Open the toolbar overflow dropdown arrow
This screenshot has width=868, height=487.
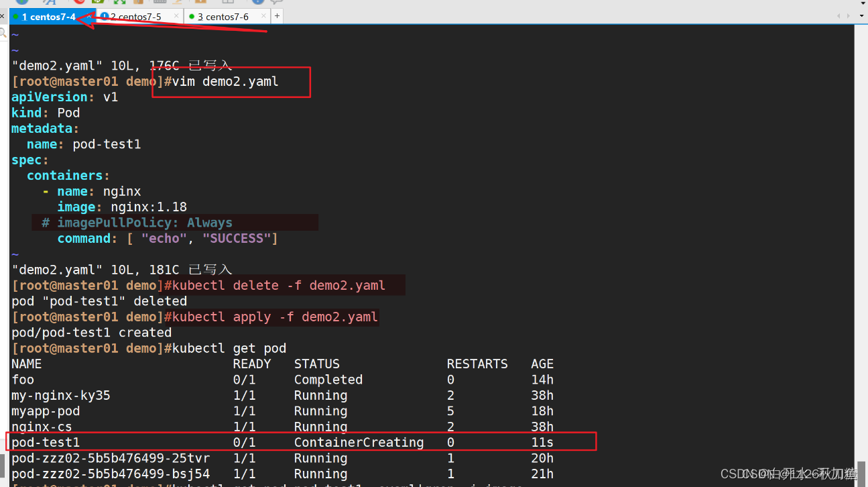point(862,3)
